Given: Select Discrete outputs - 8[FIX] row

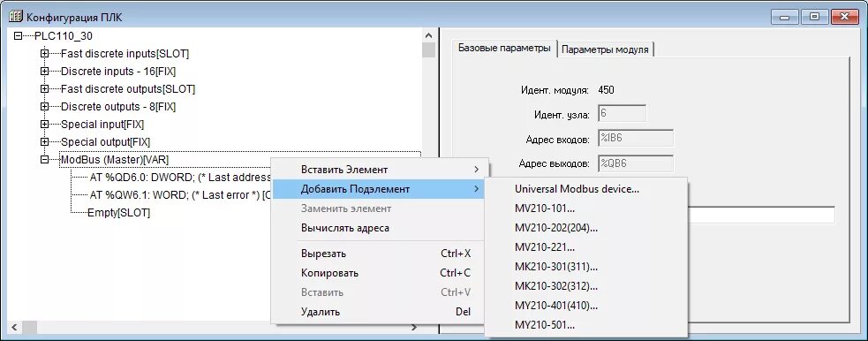Looking at the screenshot, I should click(118, 107).
